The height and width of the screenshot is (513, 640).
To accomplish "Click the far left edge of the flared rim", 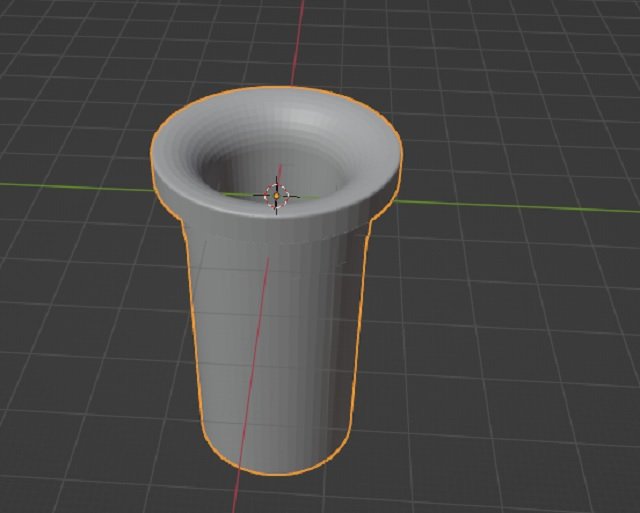I will point(152,160).
